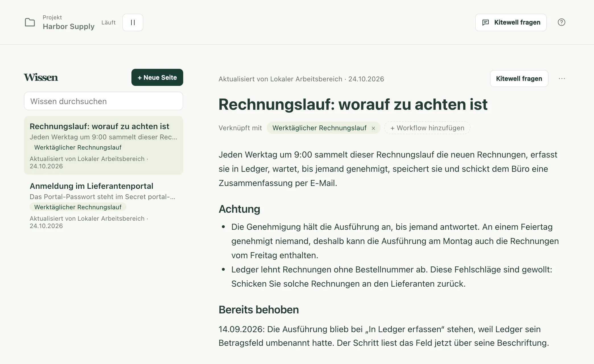
Task: Click the Achtung section heading
Action: pyautogui.click(x=239, y=209)
